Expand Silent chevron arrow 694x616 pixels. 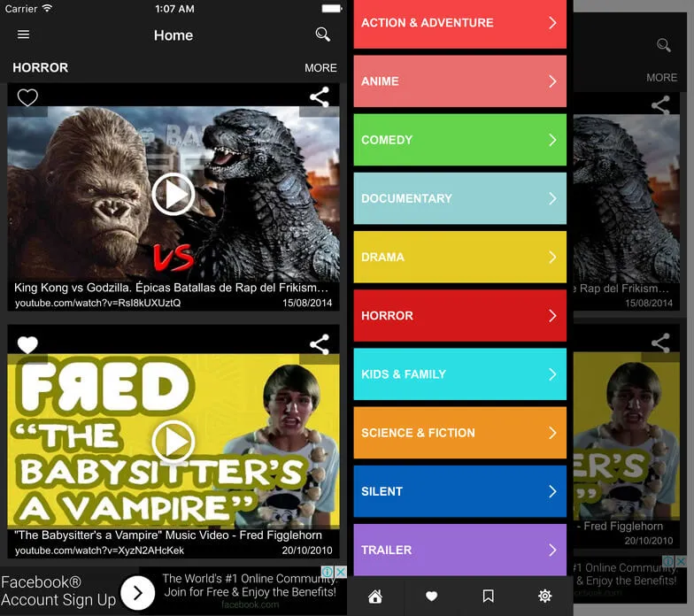coord(552,491)
